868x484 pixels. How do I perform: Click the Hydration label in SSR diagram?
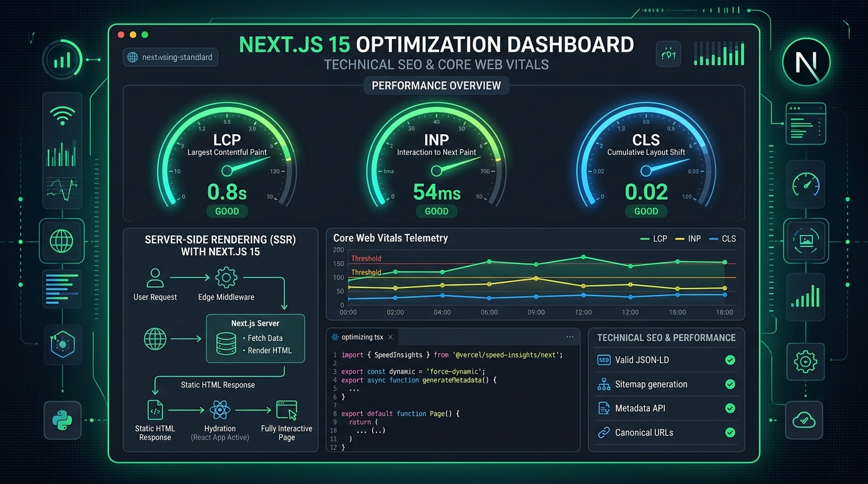click(220, 429)
